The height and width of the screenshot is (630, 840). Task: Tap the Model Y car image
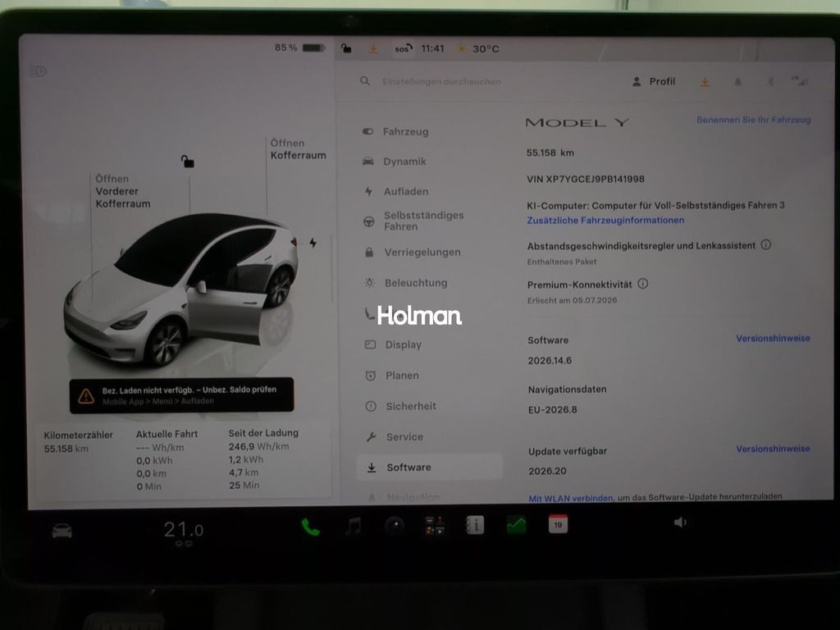[181, 290]
